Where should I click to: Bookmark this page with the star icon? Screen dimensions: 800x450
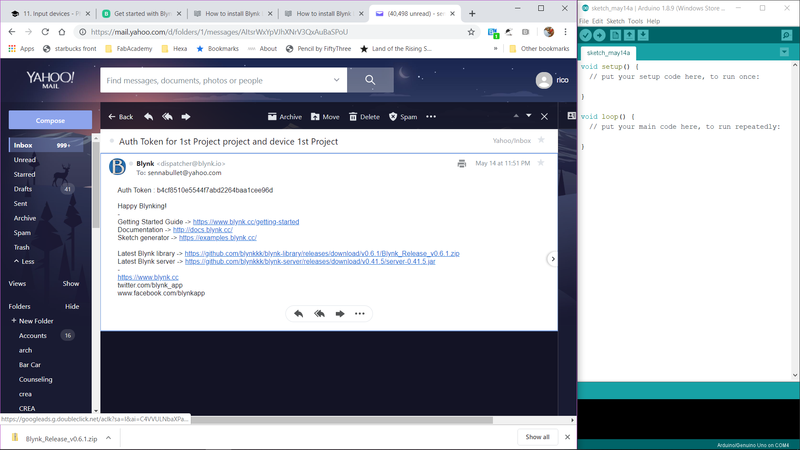471,32
